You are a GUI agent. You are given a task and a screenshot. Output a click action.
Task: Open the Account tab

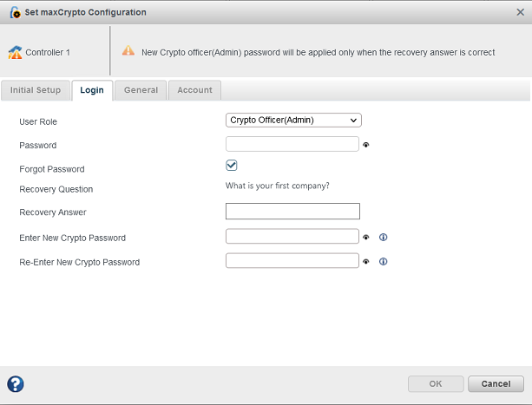click(x=195, y=90)
